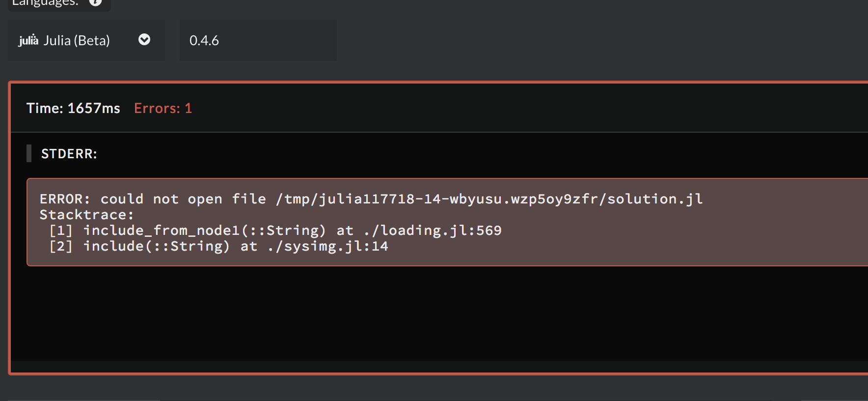Toggle the STDERR output section
The image size is (868, 401).
click(x=69, y=153)
